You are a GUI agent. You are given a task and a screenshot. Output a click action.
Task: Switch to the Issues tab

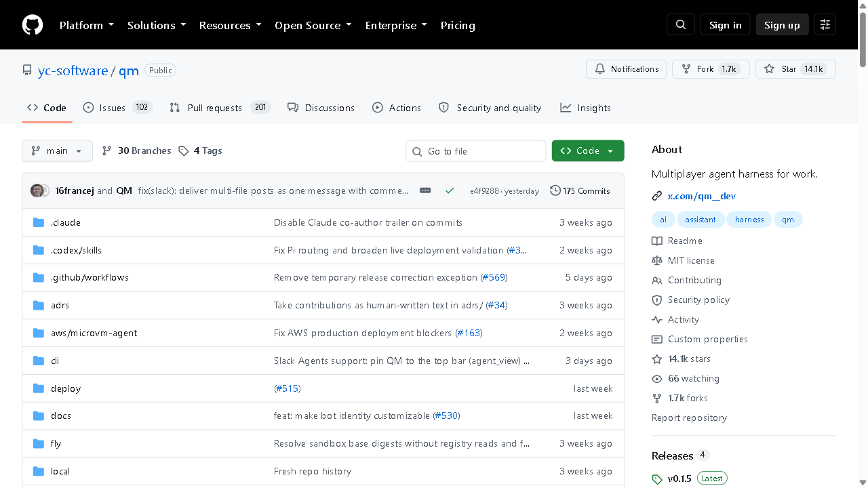118,108
